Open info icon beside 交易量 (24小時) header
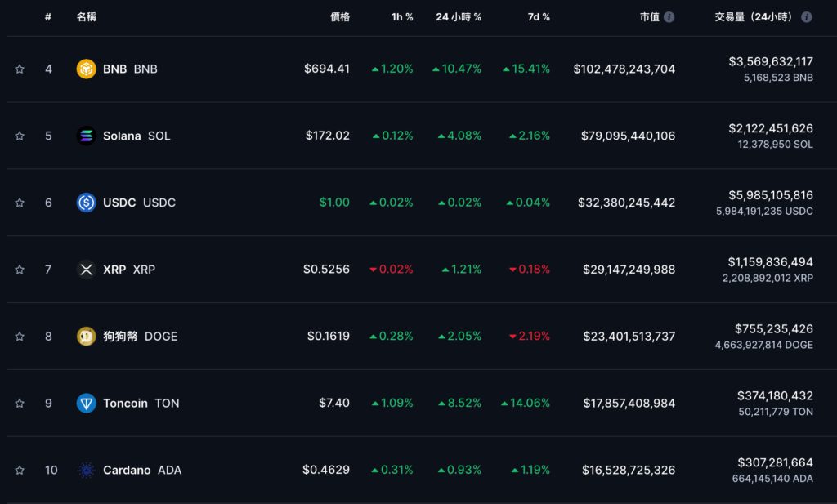Image resolution: width=837 pixels, height=504 pixels. pyautogui.click(x=807, y=17)
